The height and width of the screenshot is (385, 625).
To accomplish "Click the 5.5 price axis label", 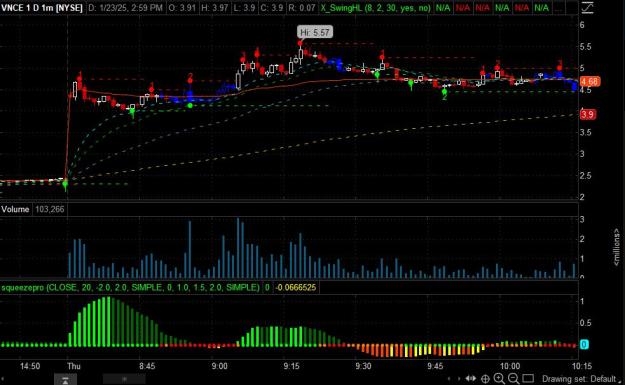I will (x=586, y=47).
